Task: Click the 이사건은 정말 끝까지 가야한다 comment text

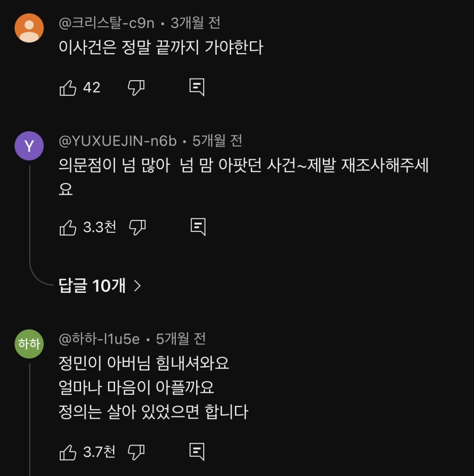Action: pos(161,47)
